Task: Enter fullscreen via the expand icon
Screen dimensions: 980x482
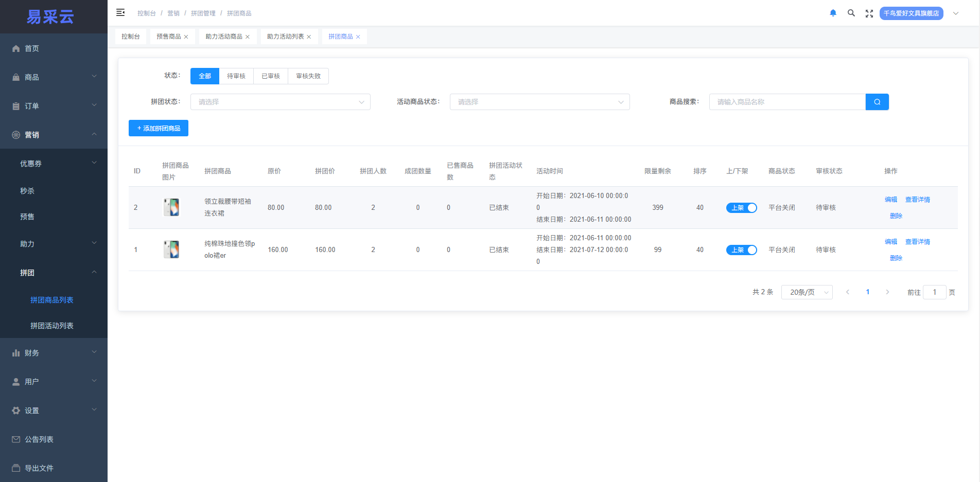Action: (869, 13)
